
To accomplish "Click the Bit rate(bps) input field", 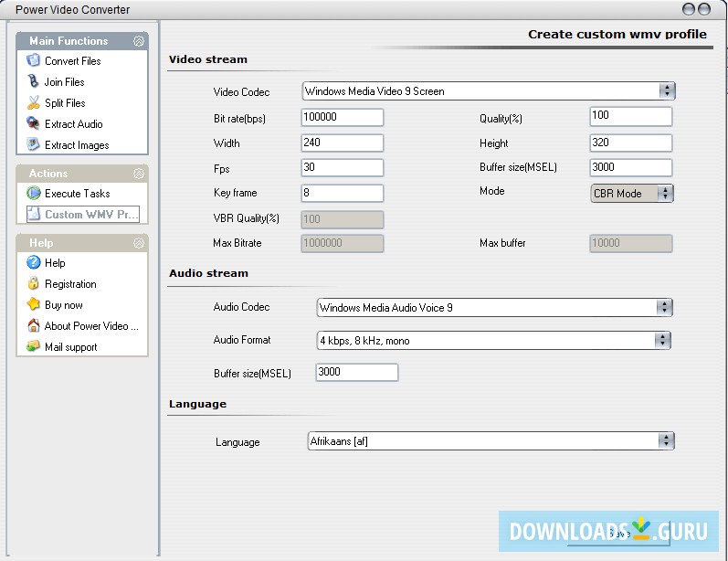I will pos(343,117).
